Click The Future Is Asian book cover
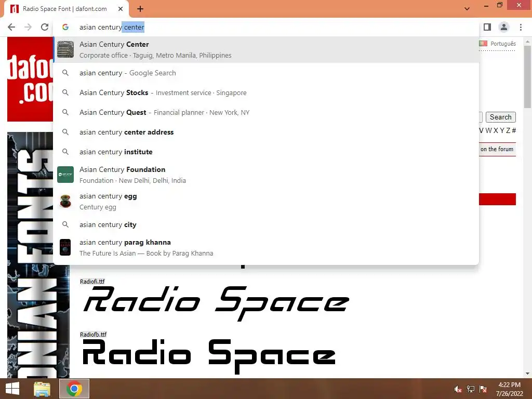 pos(65,247)
